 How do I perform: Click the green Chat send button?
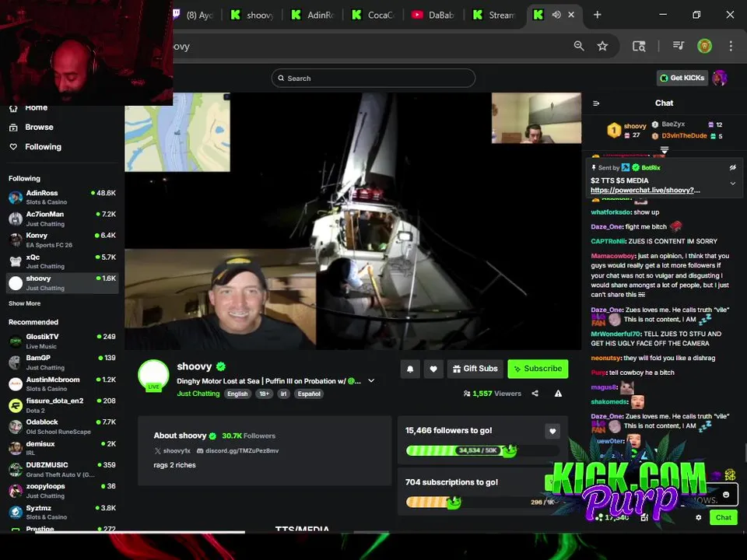[x=723, y=518]
